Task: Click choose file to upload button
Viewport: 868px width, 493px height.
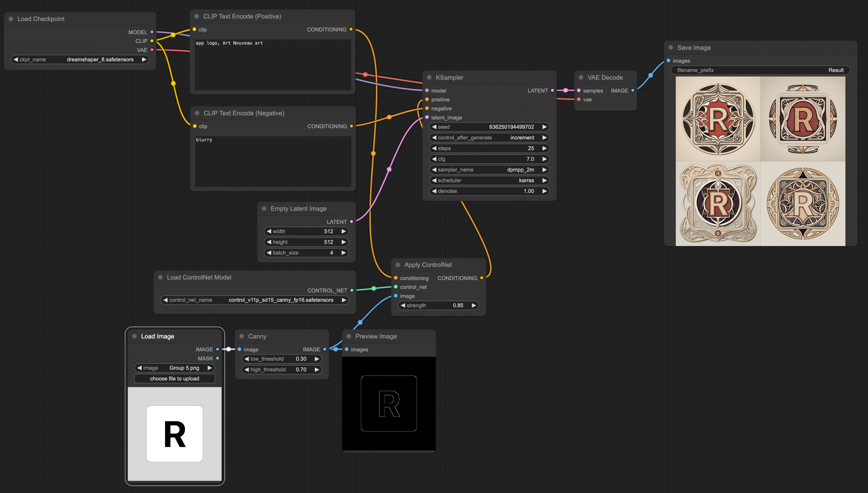Action: [174, 379]
